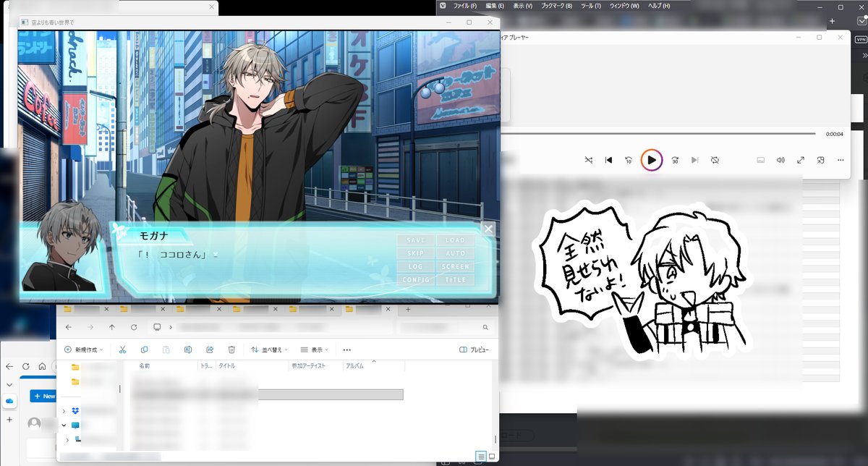Skip forward 30 seconds in media player

(675, 160)
